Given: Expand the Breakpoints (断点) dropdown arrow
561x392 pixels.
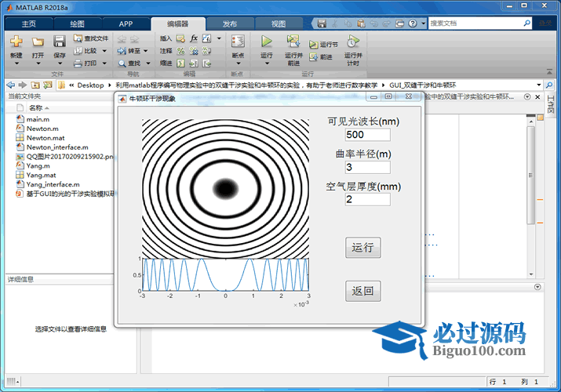Looking at the screenshot, I should coord(238,64).
